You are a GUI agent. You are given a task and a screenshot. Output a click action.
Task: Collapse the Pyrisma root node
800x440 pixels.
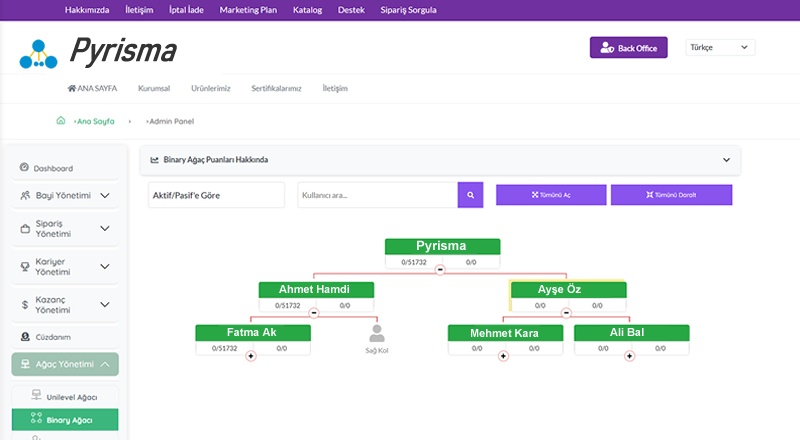[440, 269]
